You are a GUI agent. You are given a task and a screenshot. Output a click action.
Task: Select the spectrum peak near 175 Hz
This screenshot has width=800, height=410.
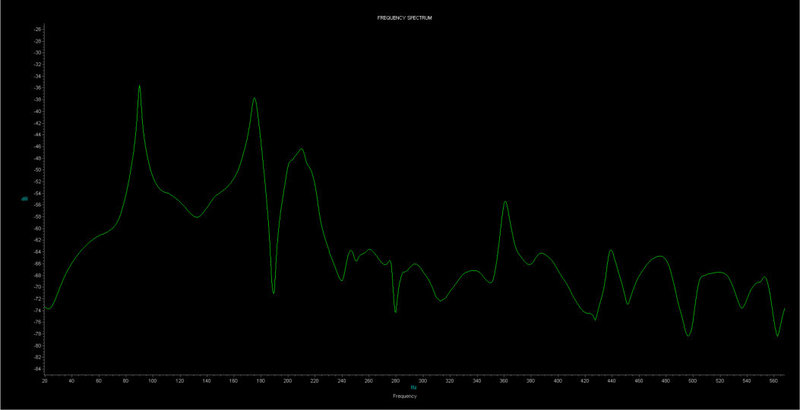coord(254,98)
